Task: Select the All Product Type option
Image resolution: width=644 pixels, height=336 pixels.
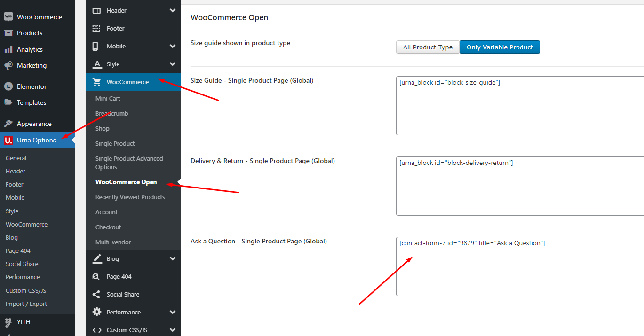Action: (x=428, y=47)
